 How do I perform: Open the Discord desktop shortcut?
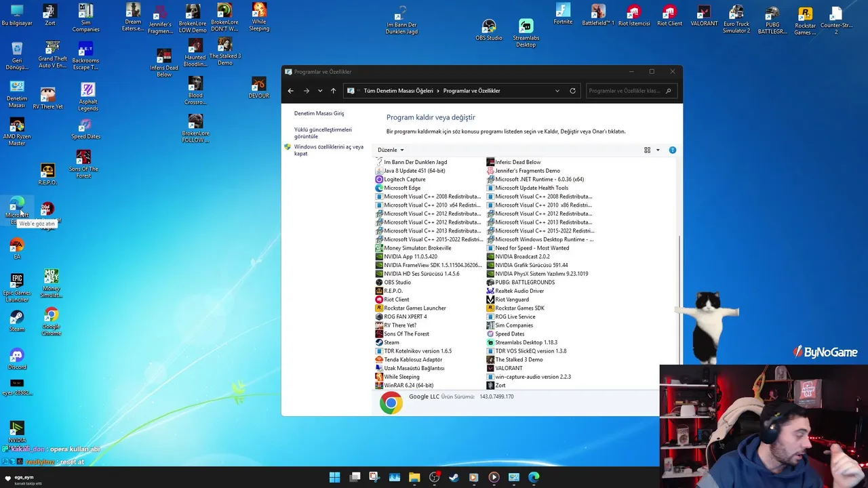(x=17, y=359)
